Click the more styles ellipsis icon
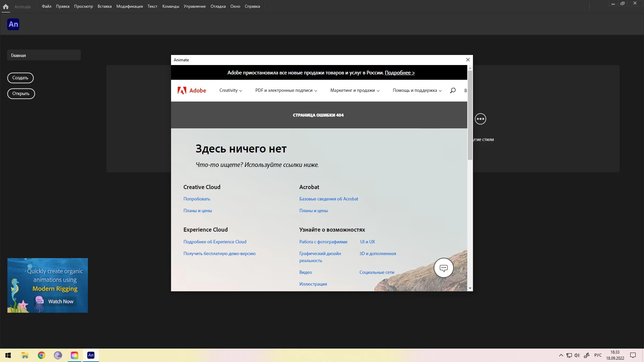Screen dimensions: 644x362 (x=480, y=119)
